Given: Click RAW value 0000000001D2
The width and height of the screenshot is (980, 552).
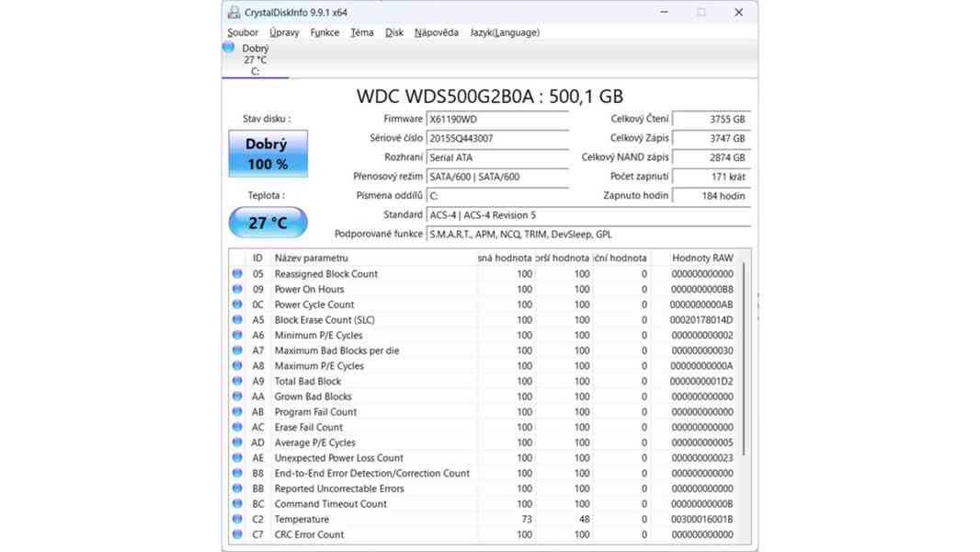Looking at the screenshot, I should point(701,381).
